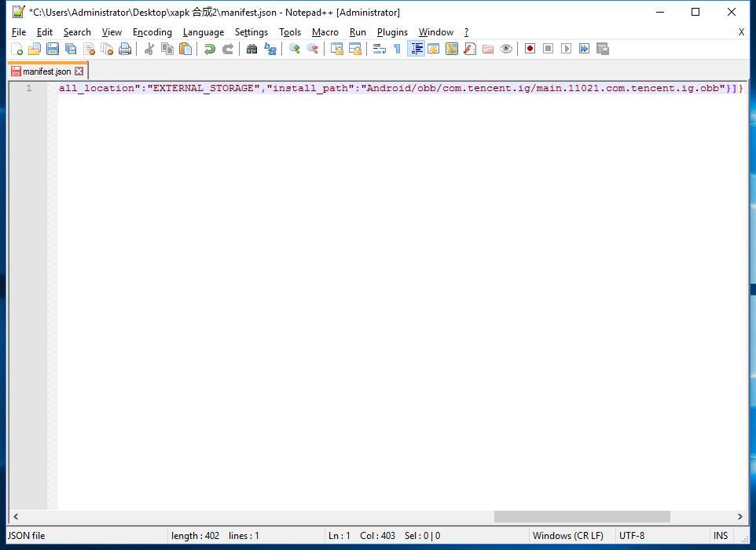Open the File menu
Image resolution: width=756 pixels, height=550 pixels.
pos(19,31)
